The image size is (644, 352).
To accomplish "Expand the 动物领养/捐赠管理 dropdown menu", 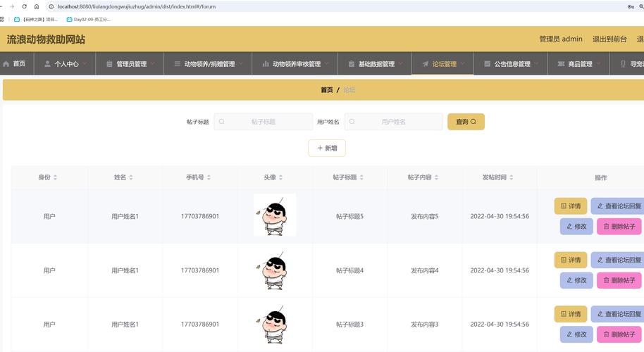I will coord(240,63).
